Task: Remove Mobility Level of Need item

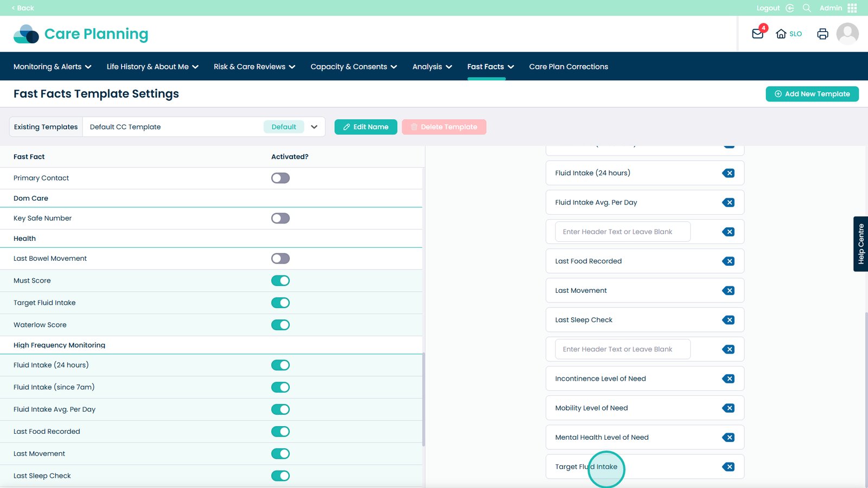Action: (729, 408)
